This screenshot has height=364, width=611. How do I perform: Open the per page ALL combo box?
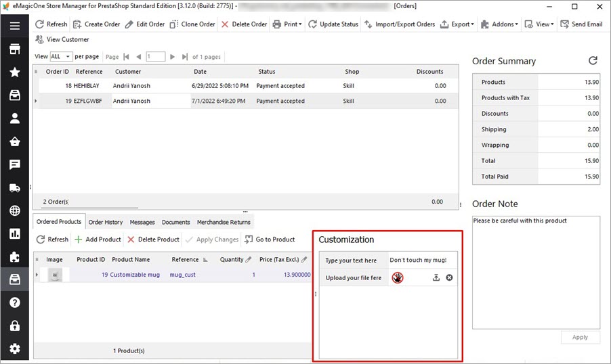click(61, 56)
